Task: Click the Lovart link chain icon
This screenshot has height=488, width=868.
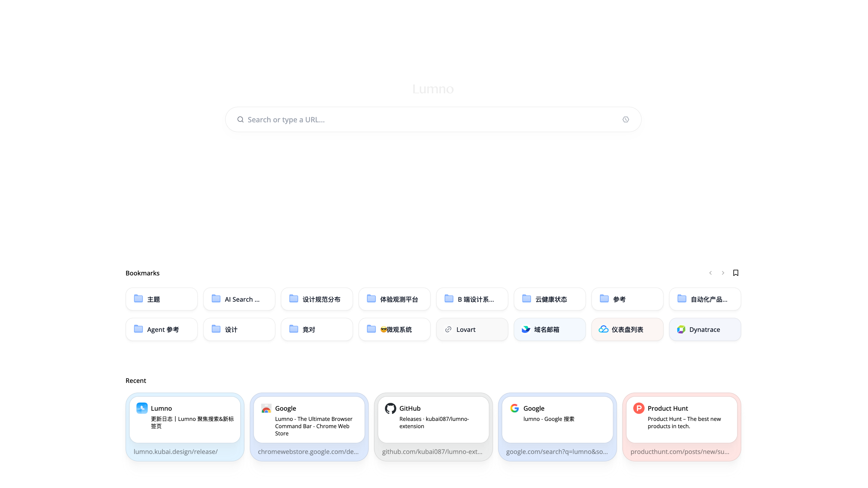Action: pos(448,329)
